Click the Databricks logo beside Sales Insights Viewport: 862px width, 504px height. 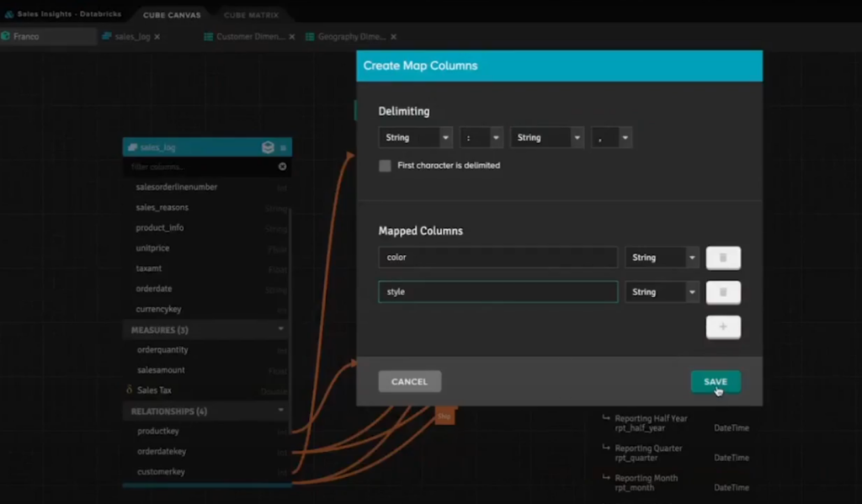point(9,13)
